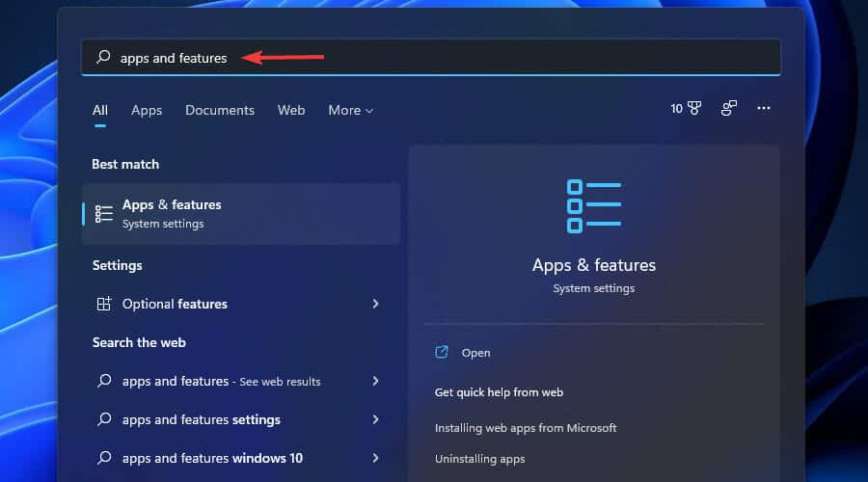Screen dimensions: 868x482
Task: Click the feedback/account share icon
Action: coord(729,108)
